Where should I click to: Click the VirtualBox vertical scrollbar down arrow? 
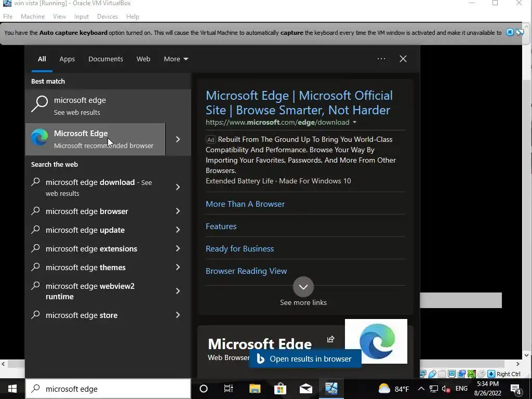[527, 355]
